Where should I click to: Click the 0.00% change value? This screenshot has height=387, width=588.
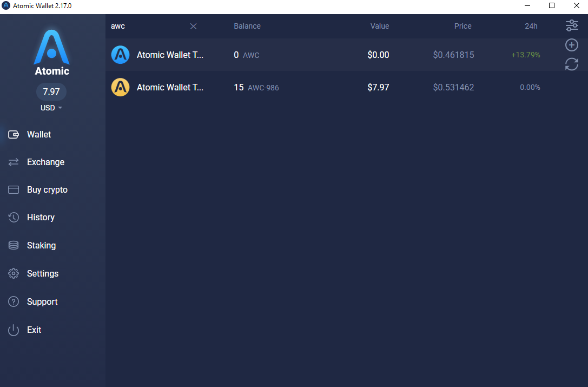click(x=530, y=87)
